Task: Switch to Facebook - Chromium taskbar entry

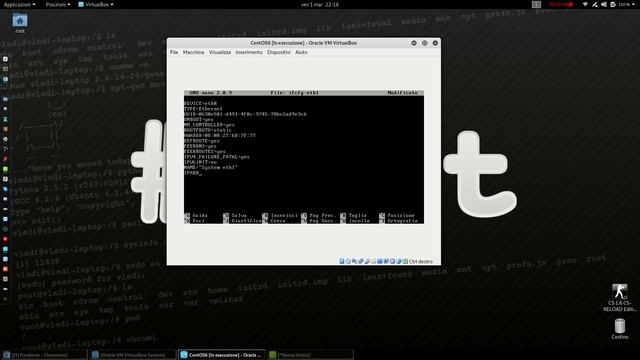Action: (x=44, y=355)
